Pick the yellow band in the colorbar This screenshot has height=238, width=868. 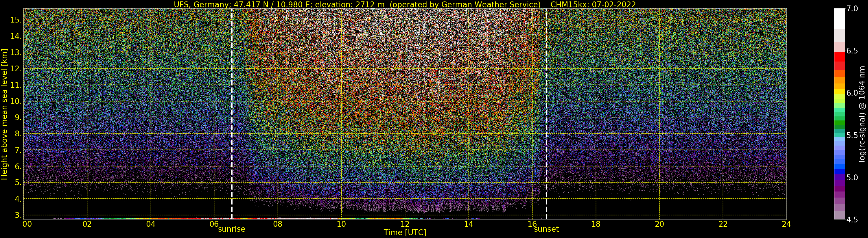[x=839, y=92]
